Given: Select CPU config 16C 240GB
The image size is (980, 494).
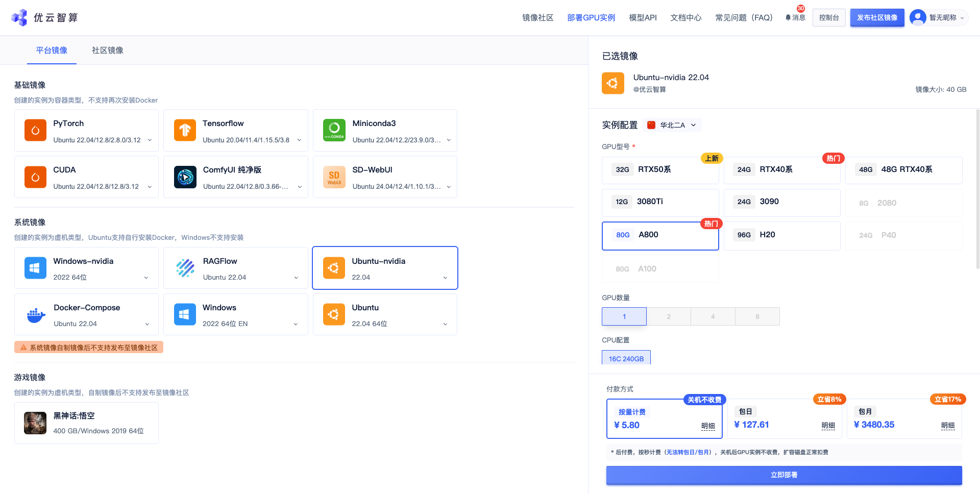Looking at the screenshot, I should [626, 358].
